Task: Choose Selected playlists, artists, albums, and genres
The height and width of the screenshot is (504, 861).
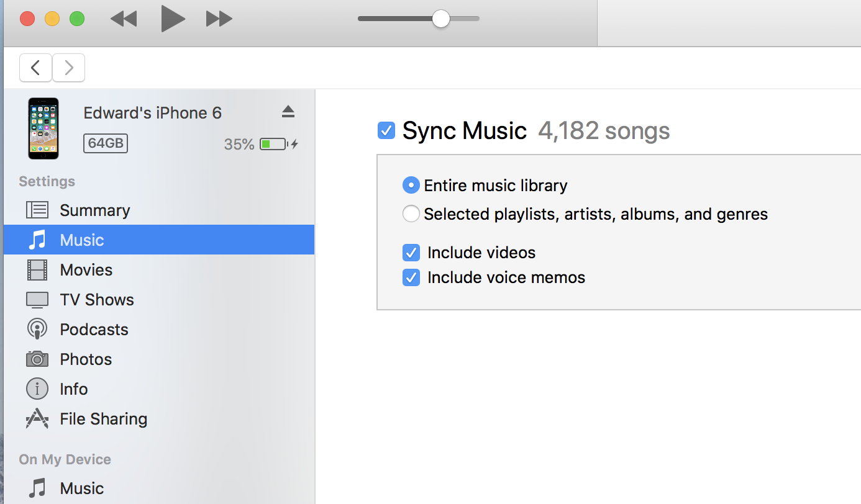Action: [411, 214]
